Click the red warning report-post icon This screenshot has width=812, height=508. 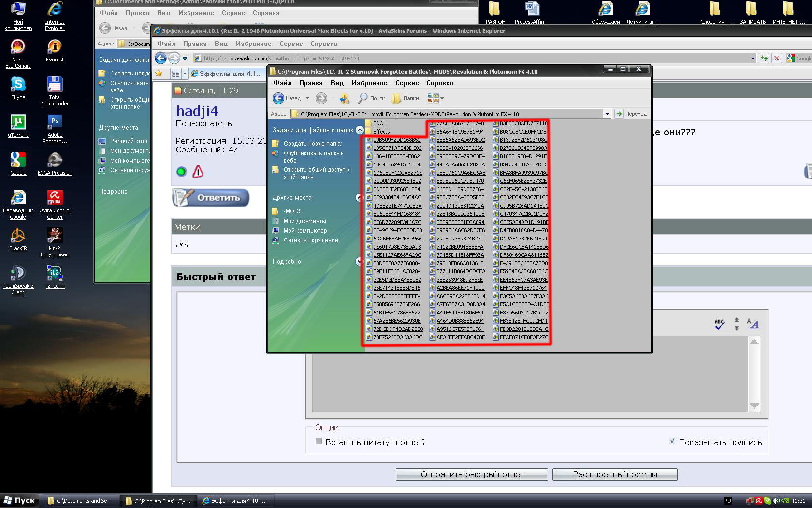pyautogui.click(x=198, y=172)
